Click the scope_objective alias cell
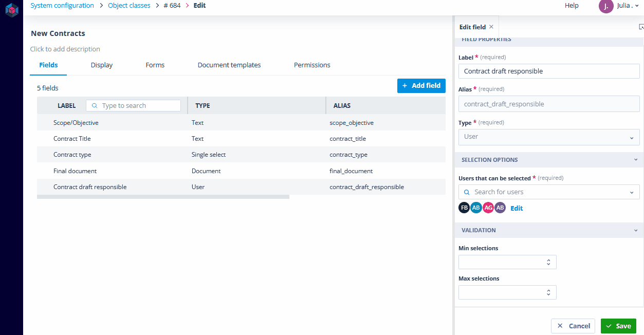 352,123
